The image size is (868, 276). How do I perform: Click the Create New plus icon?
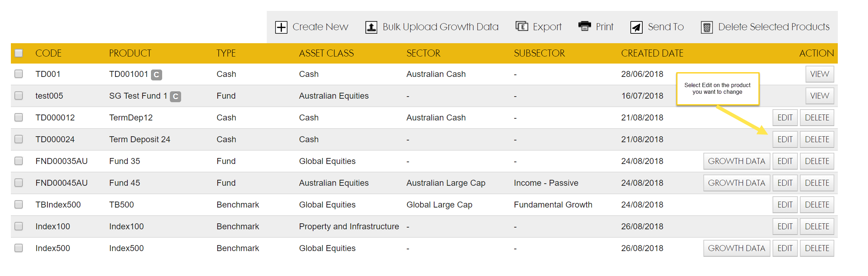[281, 27]
